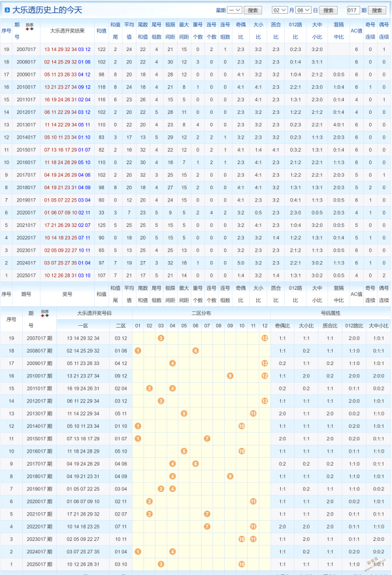Click orange ball 03 in the 2007017 row
The width and height of the screenshot is (392, 575).
161,338
